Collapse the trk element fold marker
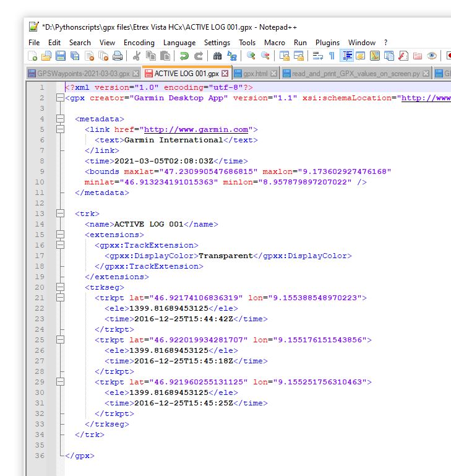451x476 pixels. 60,214
